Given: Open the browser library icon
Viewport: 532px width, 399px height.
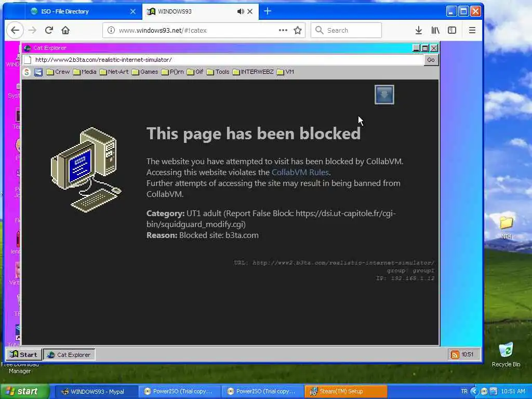Looking at the screenshot, I should click(x=435, y=31).
